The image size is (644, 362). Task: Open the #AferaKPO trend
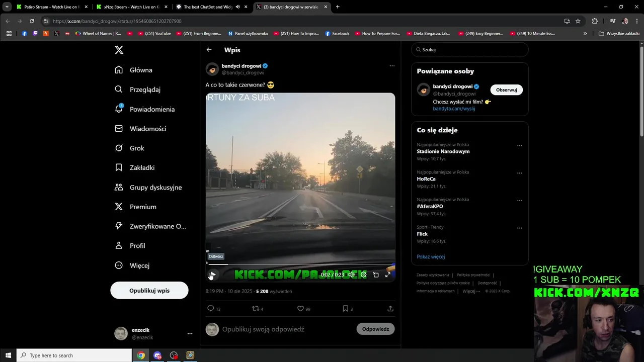pos(430,207)
